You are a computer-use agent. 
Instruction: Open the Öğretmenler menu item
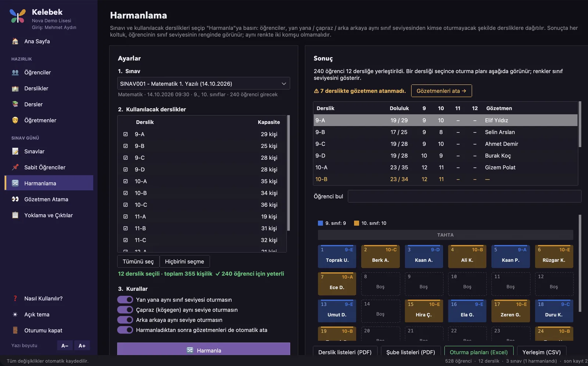(49, 120)
